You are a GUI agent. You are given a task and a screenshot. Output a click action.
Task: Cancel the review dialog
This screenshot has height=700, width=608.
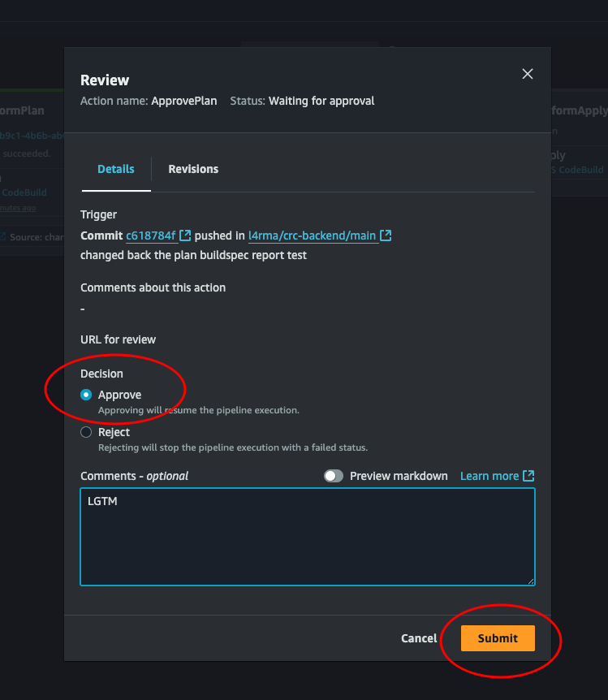click(419, 638)
